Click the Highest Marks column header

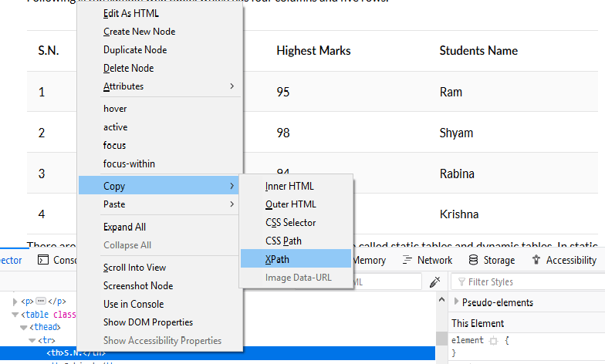[x=313, y=51]
